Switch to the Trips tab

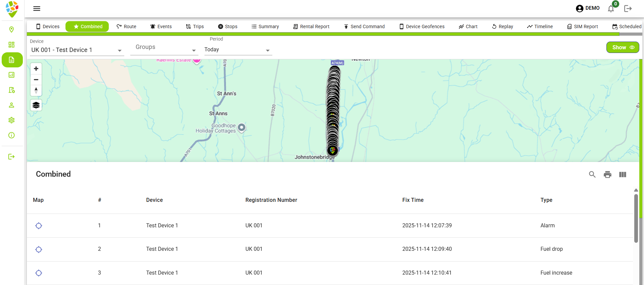tap(195, 26)
